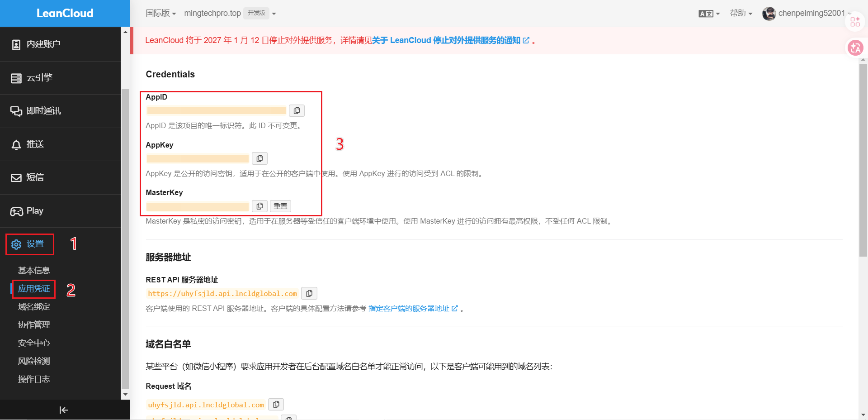Viewport: 868px width, 420px height.
Task: Copy the MasterKey value
Action: [259, 206]
